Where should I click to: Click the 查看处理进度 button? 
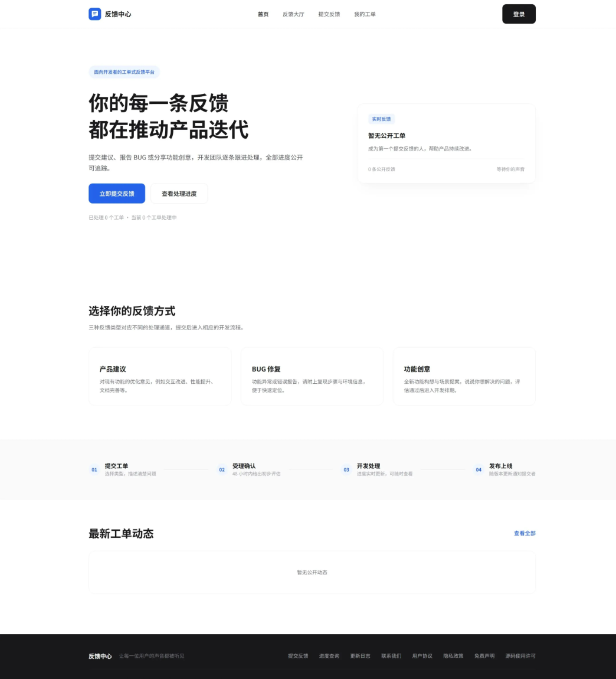(179, 194)
